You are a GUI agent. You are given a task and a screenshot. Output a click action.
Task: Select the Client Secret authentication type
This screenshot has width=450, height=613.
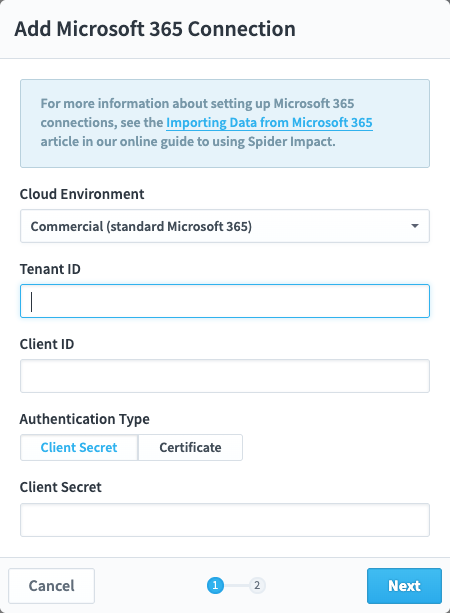click(x=79, y=447)
